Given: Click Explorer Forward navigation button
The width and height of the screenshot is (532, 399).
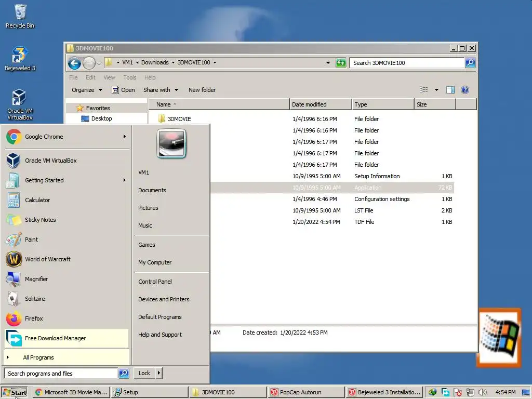Looking at the screenshot, I should tap(89, 63).
